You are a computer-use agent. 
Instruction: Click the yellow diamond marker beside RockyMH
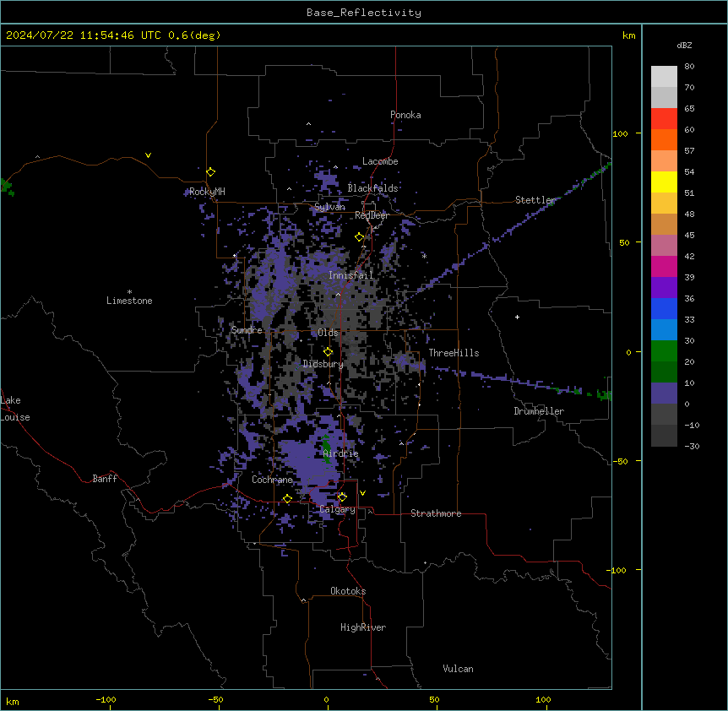pyautogui.click(x=211, y=172)
